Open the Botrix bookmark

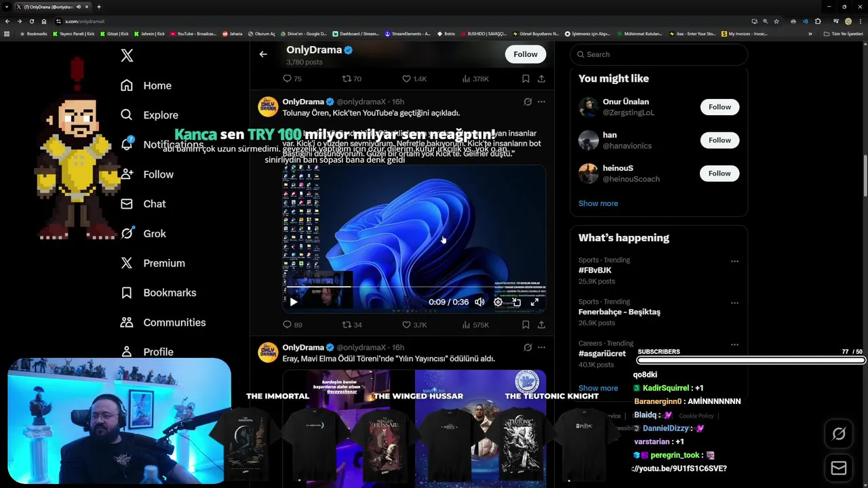pos(446,33)
